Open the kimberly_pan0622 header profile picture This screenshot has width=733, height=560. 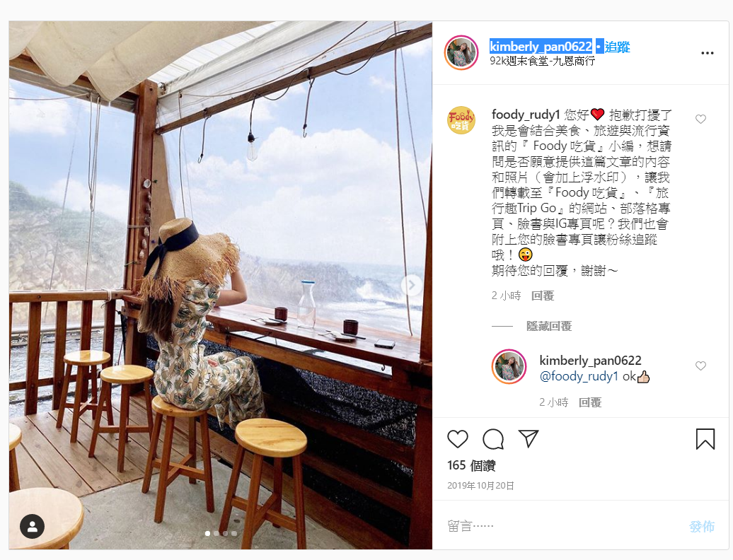[x=461, y=52]
